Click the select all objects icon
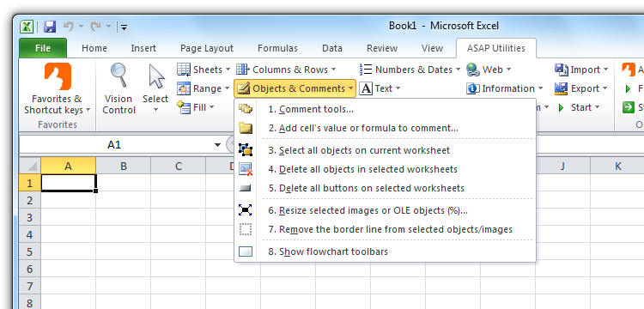The width and height of the screenshot is (644, 309). coord(246,150)
